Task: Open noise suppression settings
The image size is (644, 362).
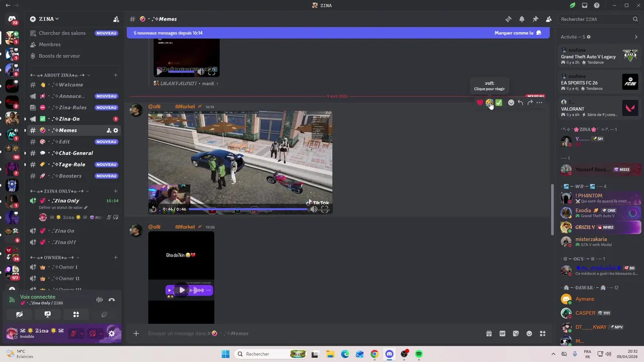Action: (x=100, y=300)
